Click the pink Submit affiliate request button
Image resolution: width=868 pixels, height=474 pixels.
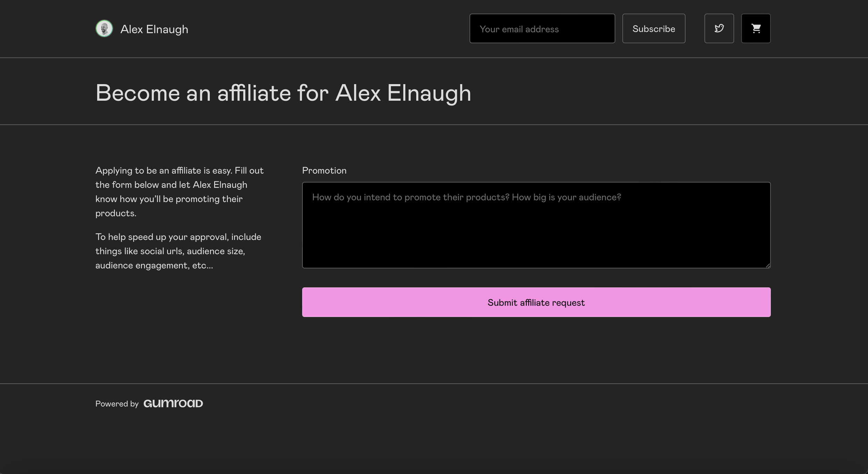point(536,302)
